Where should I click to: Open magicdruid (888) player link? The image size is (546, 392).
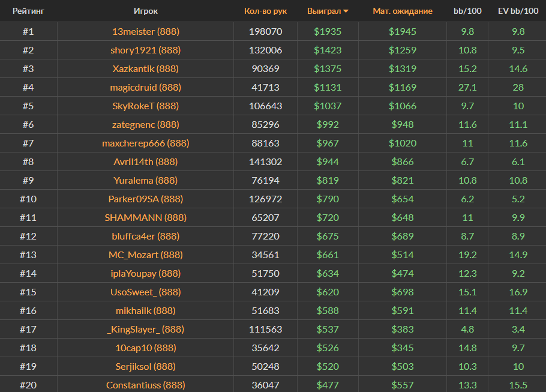point(146,87)
